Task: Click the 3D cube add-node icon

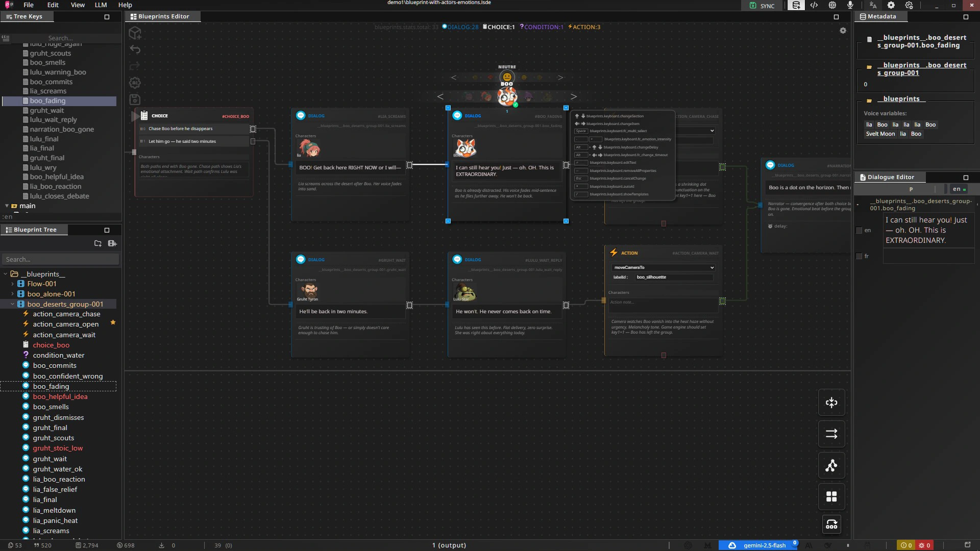Action: click(x=135, y=33)
